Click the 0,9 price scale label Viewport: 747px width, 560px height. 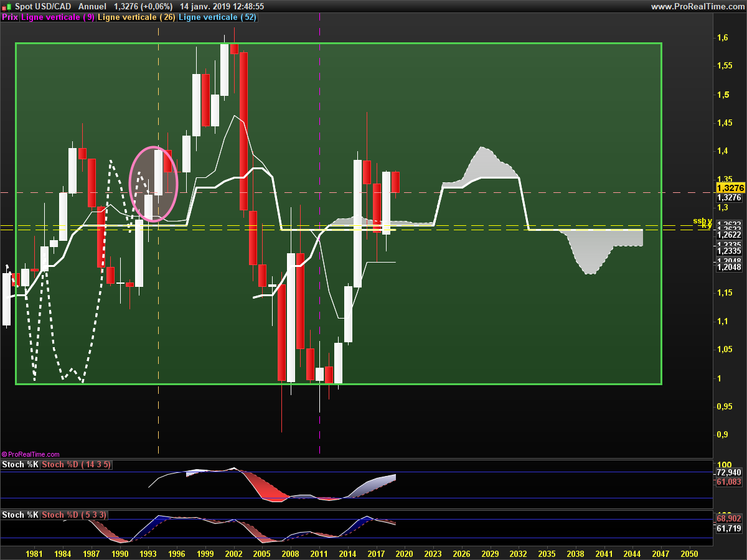pyautogui.click(x=722, y=434)
